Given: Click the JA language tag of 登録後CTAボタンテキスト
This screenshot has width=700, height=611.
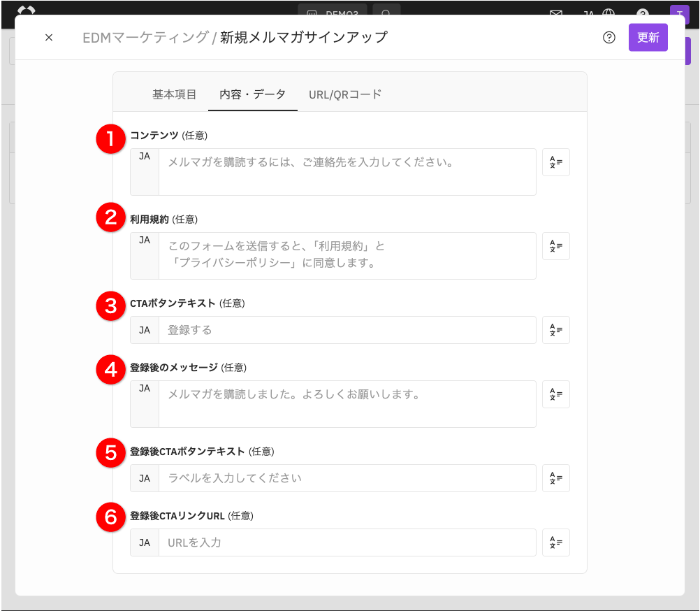Looking at the screenshot, I should coord(145,478).
